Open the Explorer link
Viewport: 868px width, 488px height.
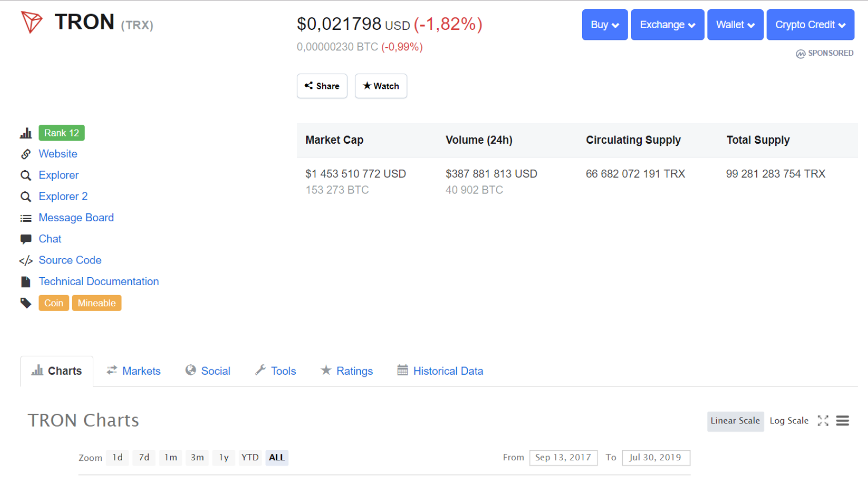tap(59, 175)
